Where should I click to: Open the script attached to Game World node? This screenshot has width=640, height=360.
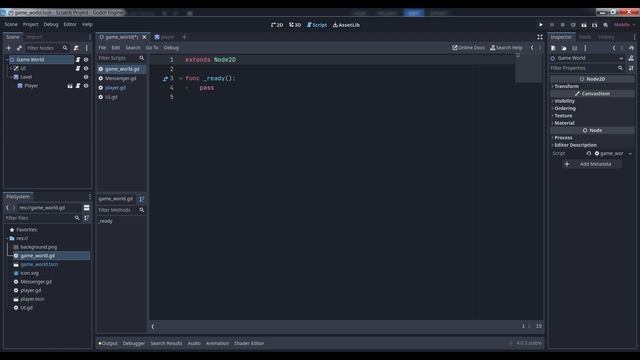(x=78, y=60)
